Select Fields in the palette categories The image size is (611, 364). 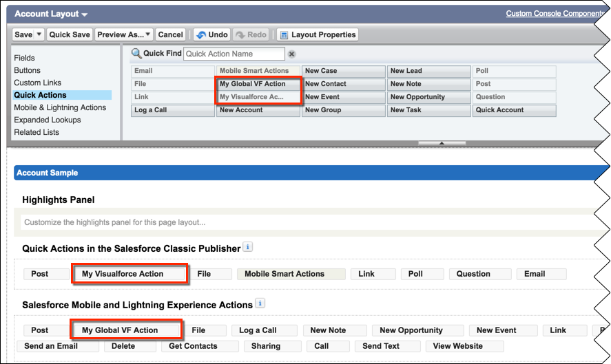pyautogui.click(x=24, y=58)
